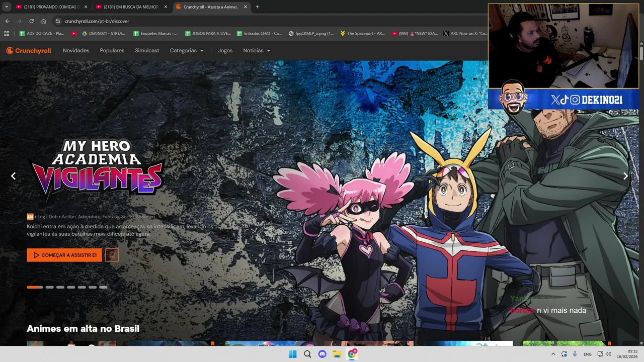Launch Discord from the taskbar
The width and height of the screenshot is (644, 362).
(322, 354)
